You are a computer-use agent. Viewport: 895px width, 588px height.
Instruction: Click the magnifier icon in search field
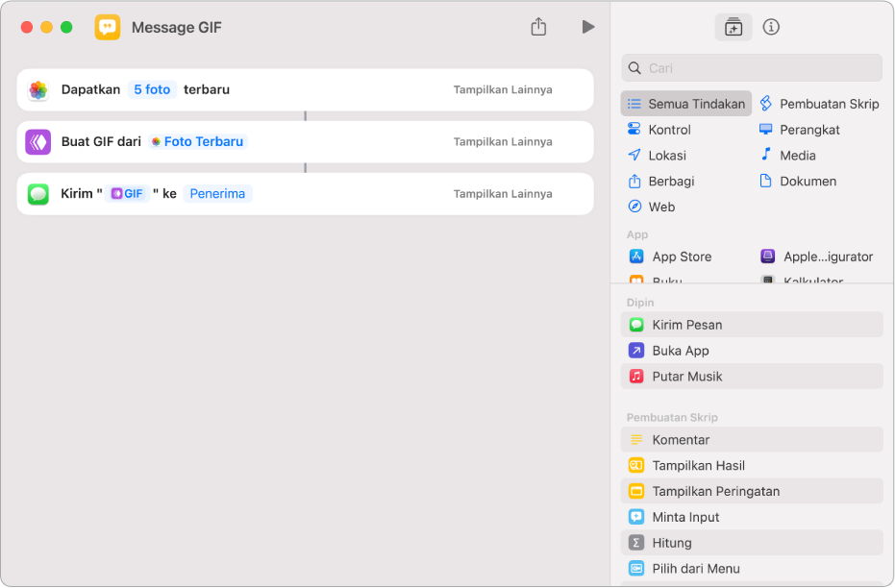(x=634, y=68)
